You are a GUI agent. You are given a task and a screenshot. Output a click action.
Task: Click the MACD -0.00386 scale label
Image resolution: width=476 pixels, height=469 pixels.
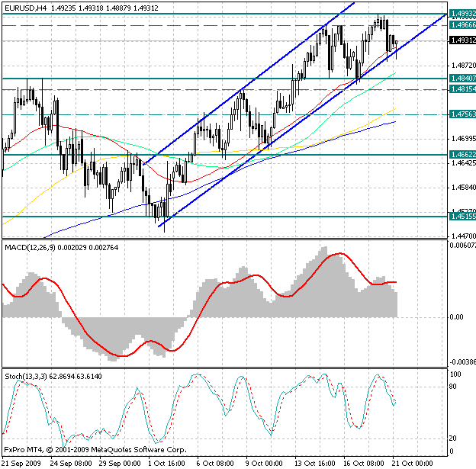(x=462, y=362)
